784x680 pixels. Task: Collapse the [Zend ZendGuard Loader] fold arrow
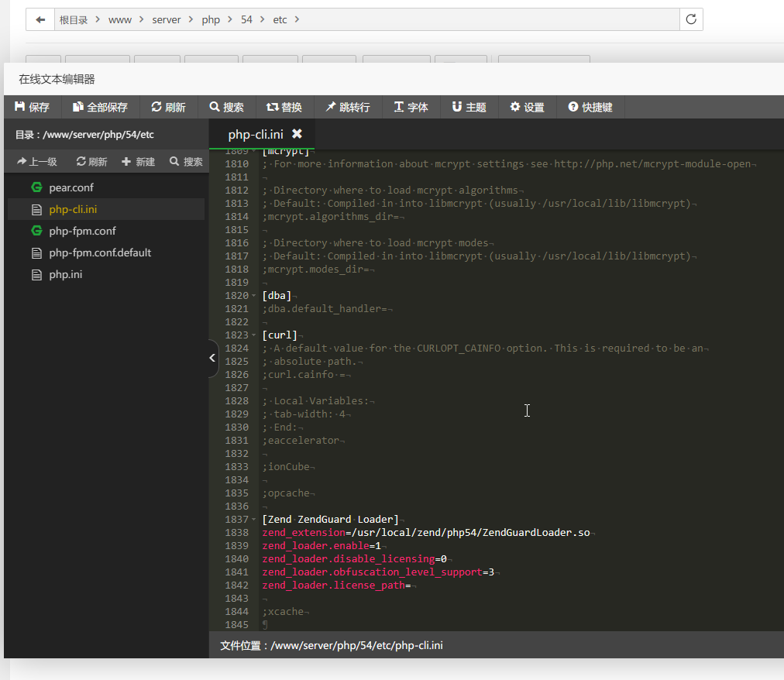(x=254, y=520)
